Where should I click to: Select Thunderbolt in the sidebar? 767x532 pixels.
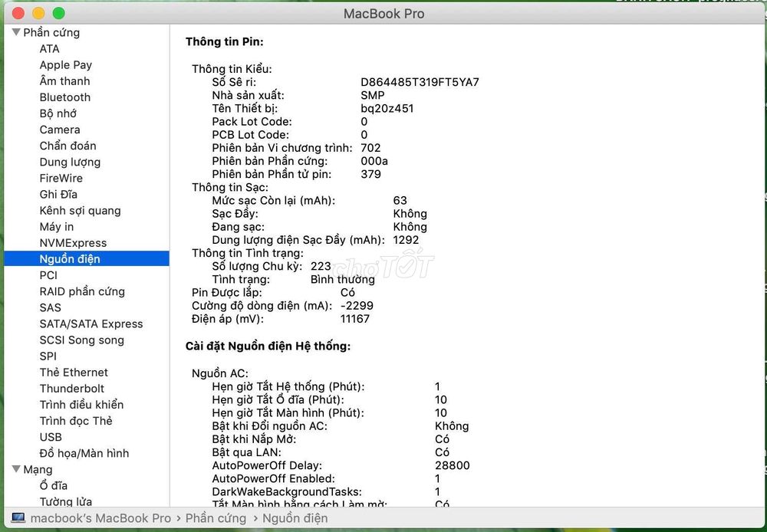click(x=72, y=389)
